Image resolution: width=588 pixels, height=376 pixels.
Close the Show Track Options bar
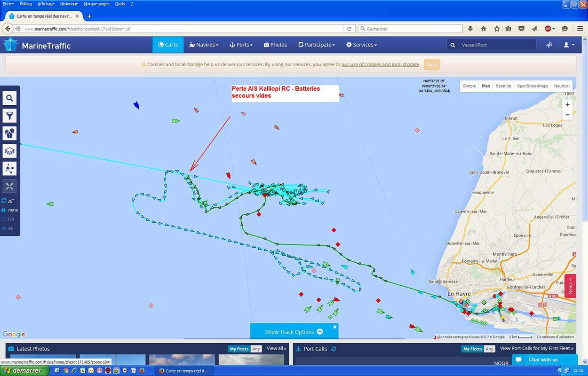pos(335,327)
